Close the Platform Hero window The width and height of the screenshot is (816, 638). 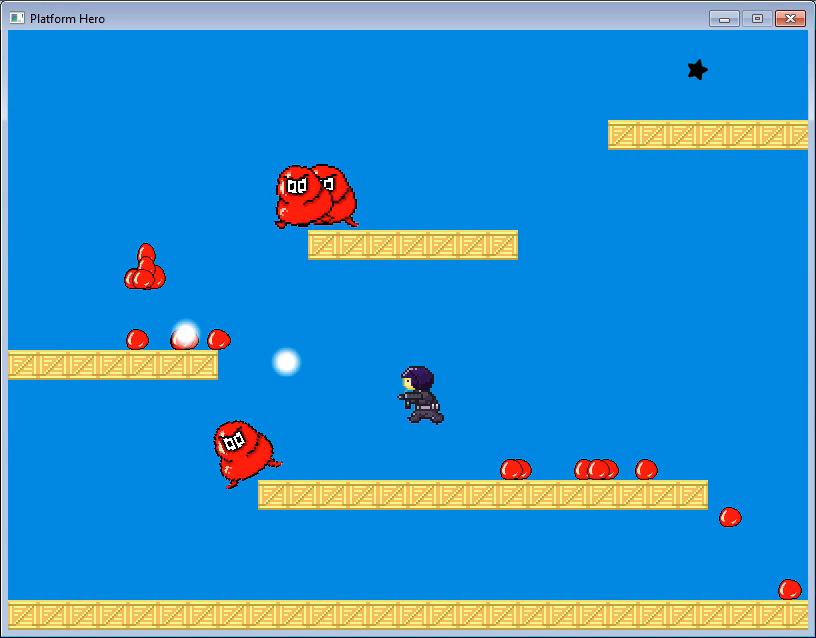[790, 19]
